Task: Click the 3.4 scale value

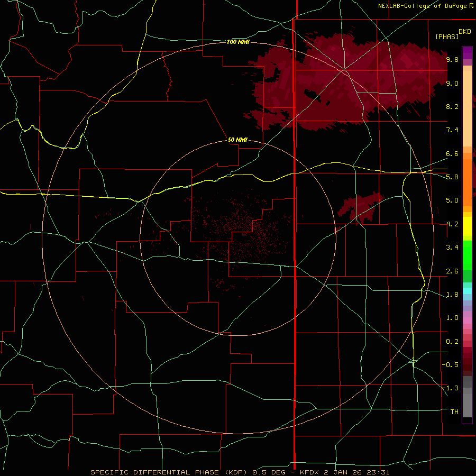Action: pos(452,248)
